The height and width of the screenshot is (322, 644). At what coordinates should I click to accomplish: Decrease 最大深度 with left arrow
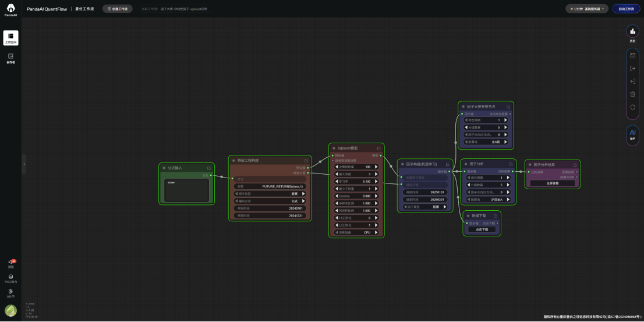tap(337, 174)
